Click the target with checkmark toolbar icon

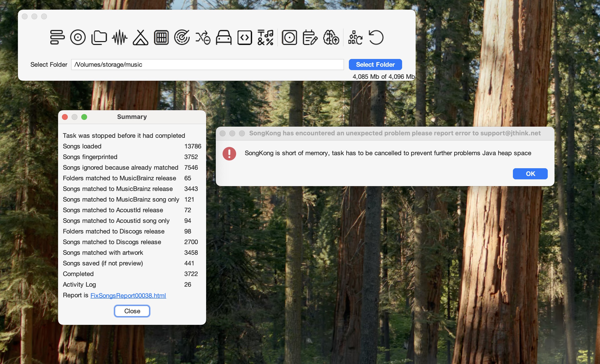pos(182,37)
